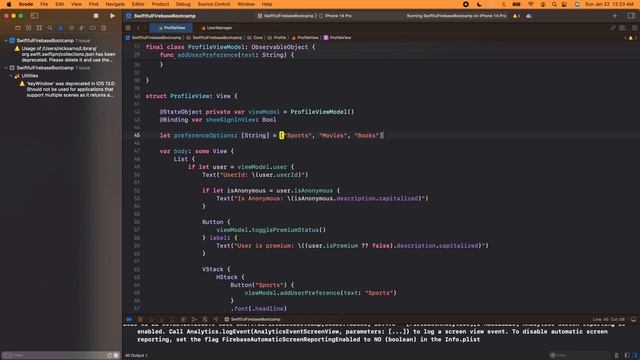Click the cloud status icon in toolbar
This screenshot has height=360, width=640.
click(529, 16)
